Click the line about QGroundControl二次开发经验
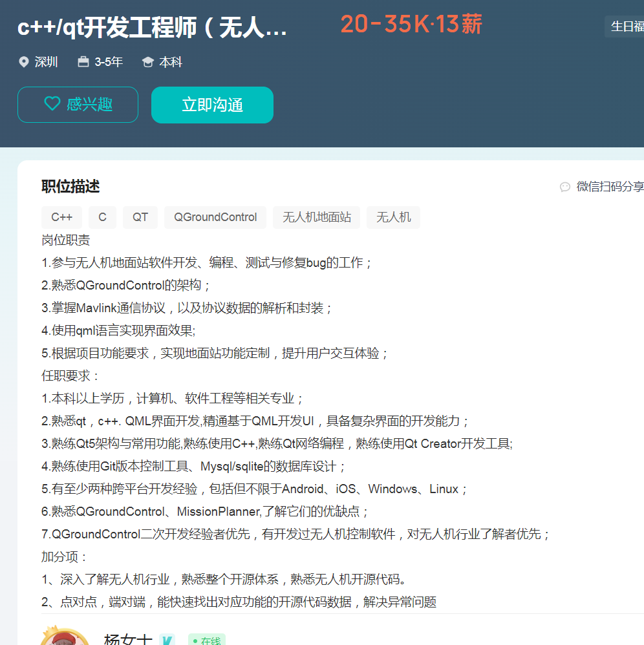Image resolution: width=644 pixels, height=645 pixels. pos(295,534)
